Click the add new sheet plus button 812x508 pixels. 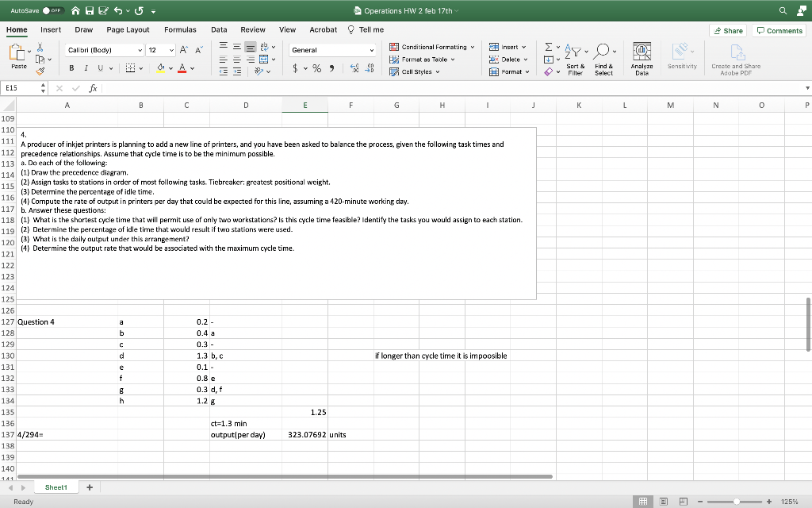point(90,487)
